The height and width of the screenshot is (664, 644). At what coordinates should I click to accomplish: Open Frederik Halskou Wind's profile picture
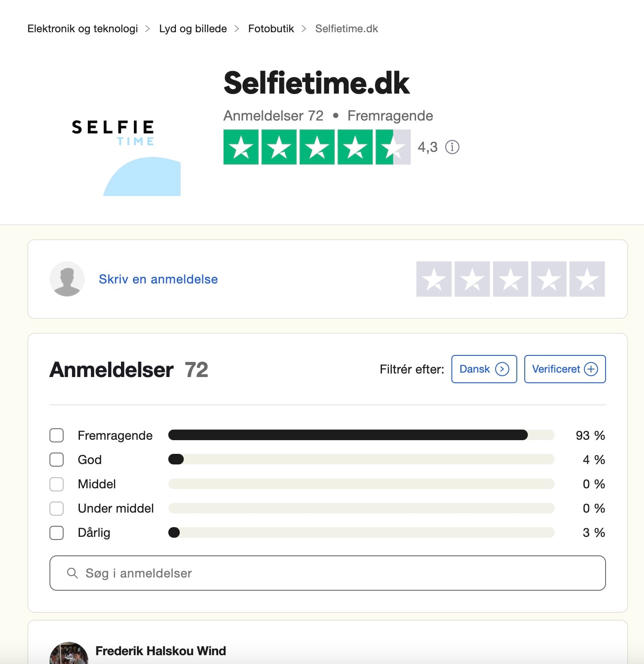[x=69, y=654]
